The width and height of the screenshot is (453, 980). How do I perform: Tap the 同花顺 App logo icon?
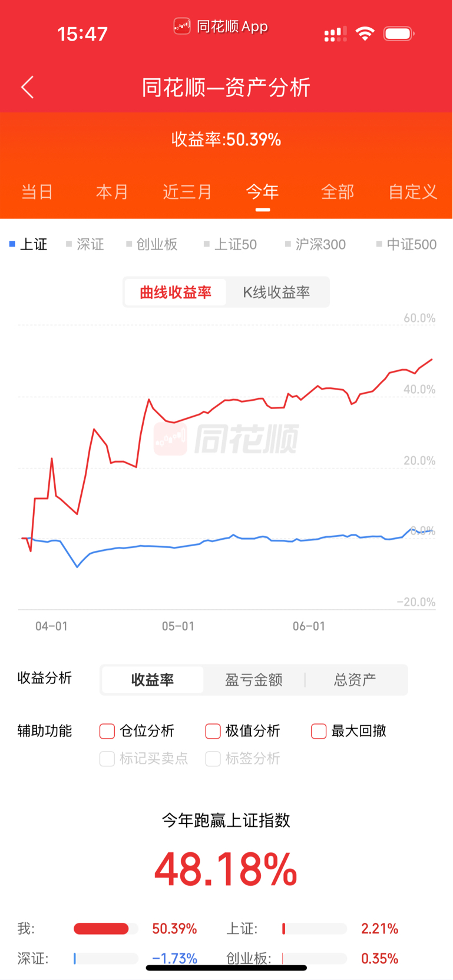coord(181,26)
